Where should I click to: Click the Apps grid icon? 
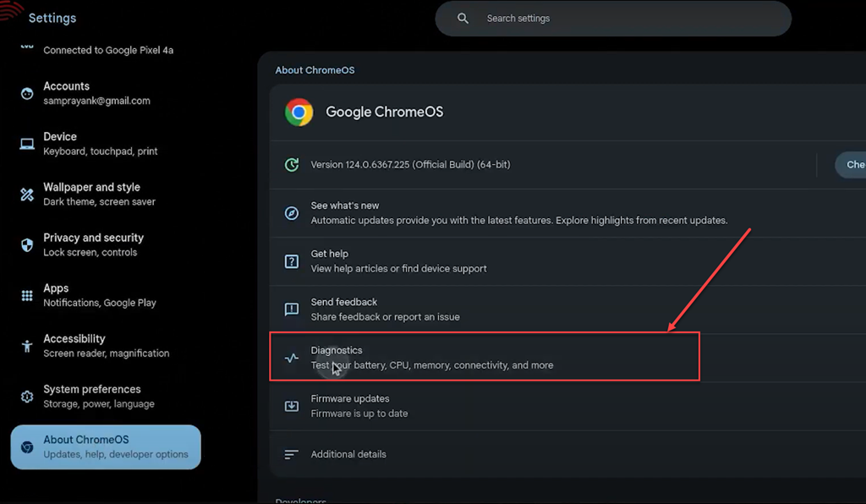[27, 295]
